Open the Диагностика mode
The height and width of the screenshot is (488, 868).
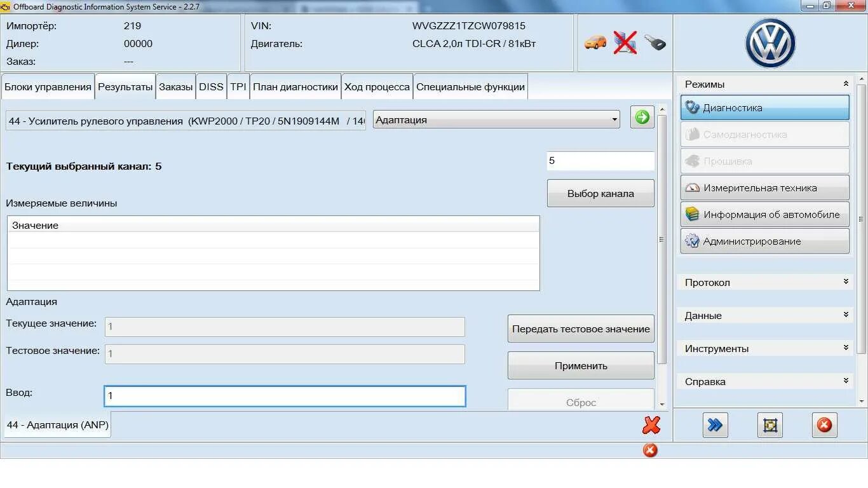765,107
